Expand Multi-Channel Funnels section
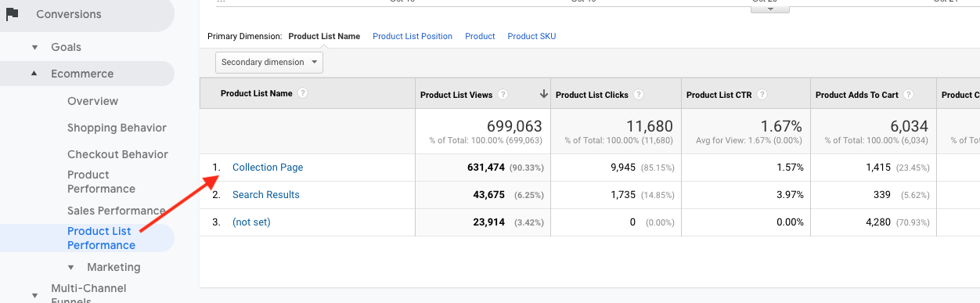The image size is (980, 303). click(x=34, y=294)
